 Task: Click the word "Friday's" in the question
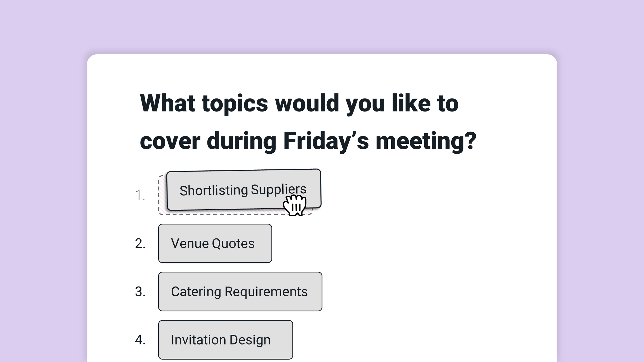[x=326, y=141]
